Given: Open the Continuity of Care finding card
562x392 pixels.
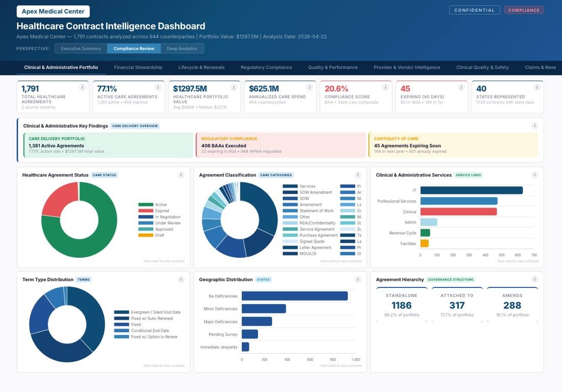Looking at the screenshot, I should pos(453,145).
